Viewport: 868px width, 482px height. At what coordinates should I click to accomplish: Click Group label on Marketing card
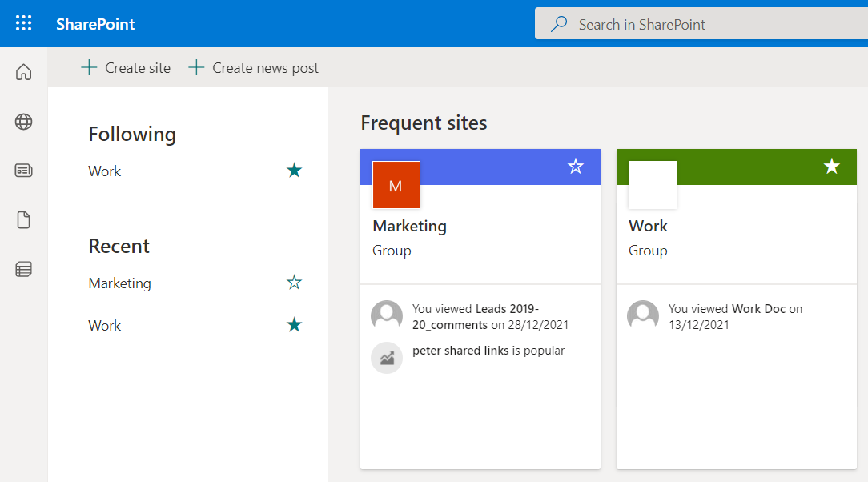tap(392, 251)
